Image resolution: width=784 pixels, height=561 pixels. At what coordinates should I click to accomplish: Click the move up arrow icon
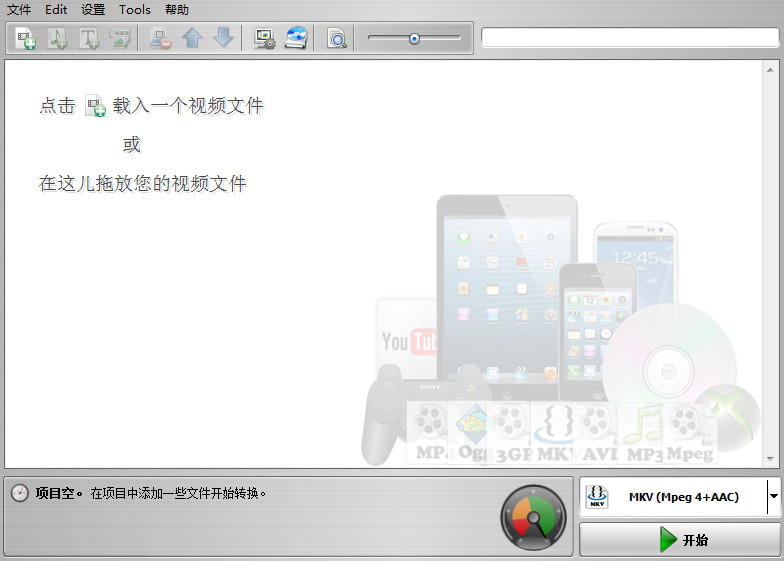click(192, 39)
